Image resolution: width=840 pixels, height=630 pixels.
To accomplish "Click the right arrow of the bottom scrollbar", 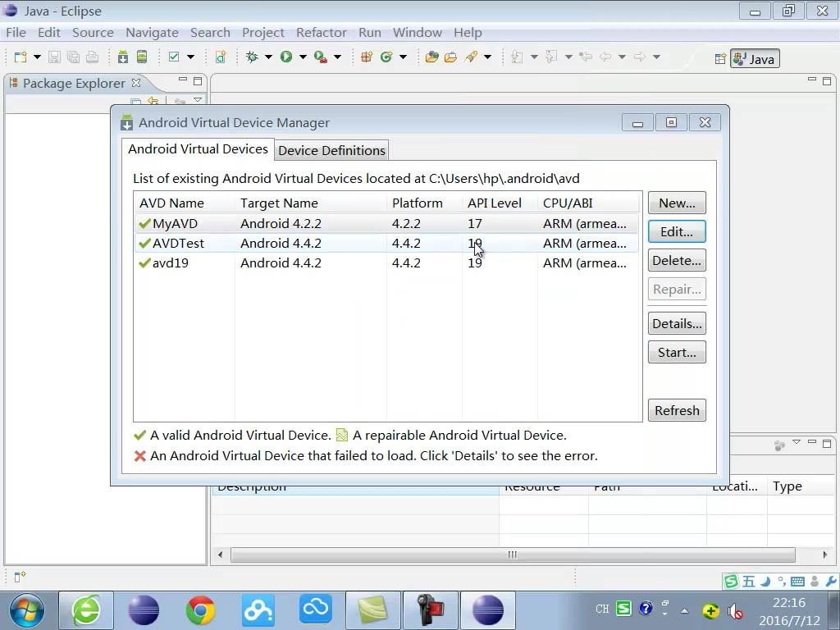I will (x=825, y=555).
